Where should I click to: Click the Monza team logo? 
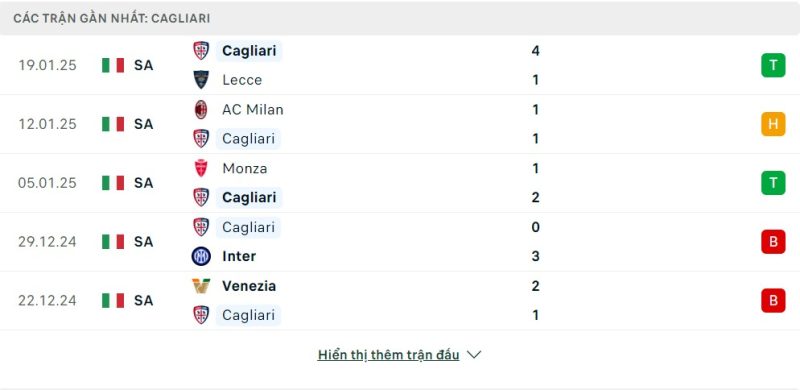tap(201, 168)
